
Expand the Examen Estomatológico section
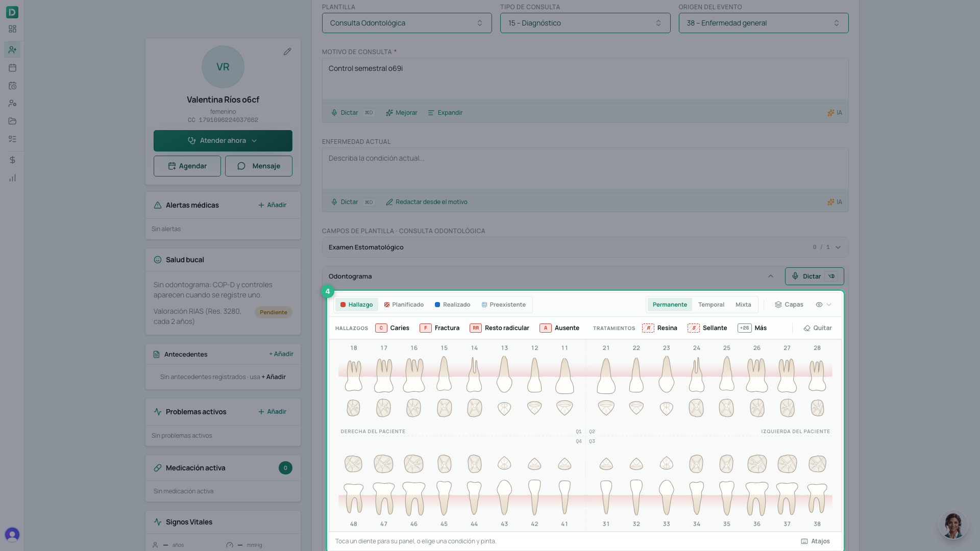click(x=585, y=247)
